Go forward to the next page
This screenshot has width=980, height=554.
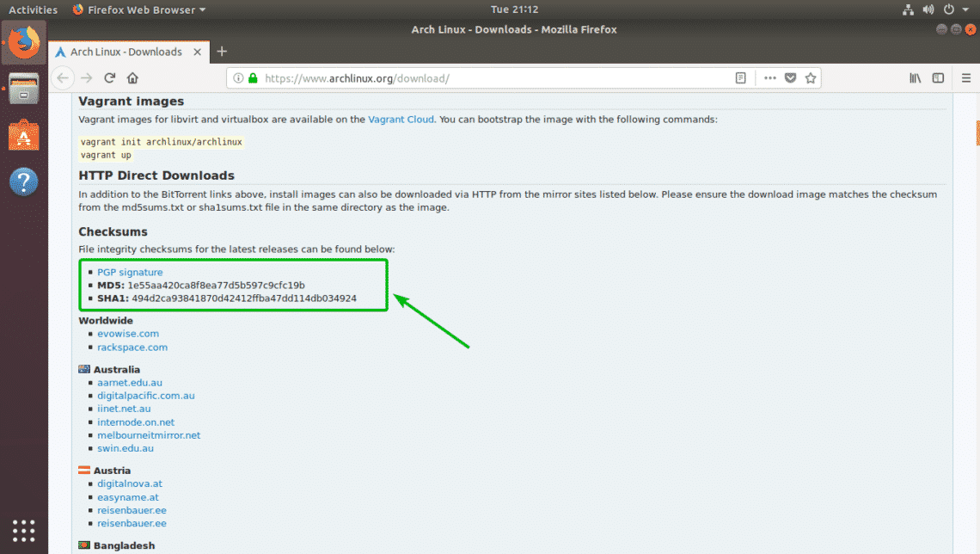(x=86, y=78)
